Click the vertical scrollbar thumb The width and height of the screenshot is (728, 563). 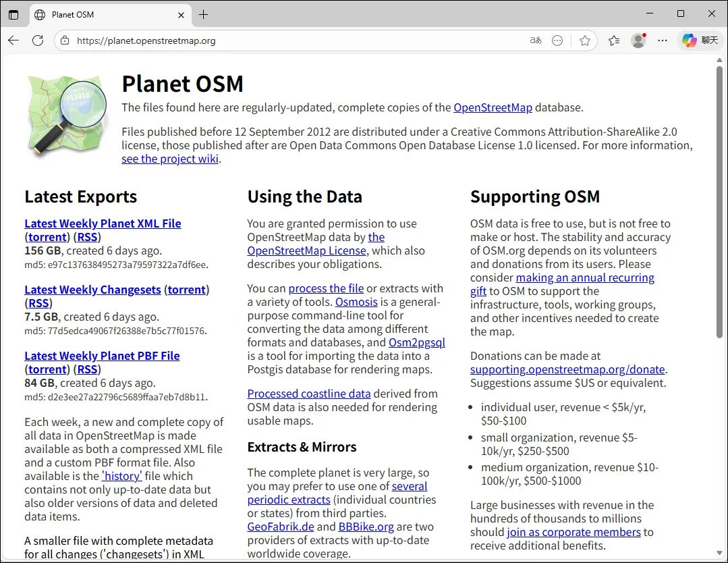point(719,202)
